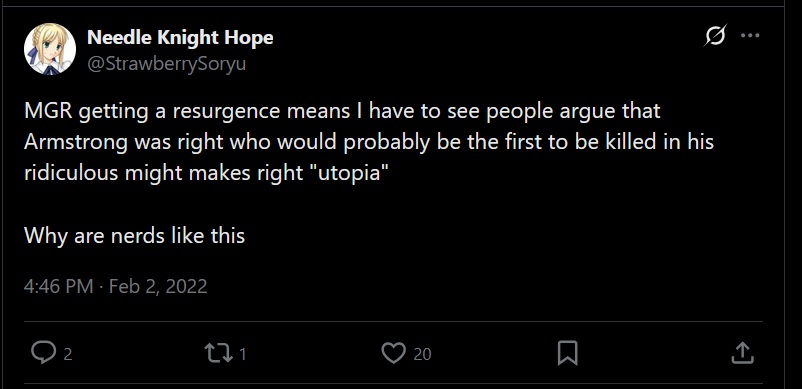Click the tweet line starting 'MGR getting a resurgence'
802x389 pixels.
point(342,111)
